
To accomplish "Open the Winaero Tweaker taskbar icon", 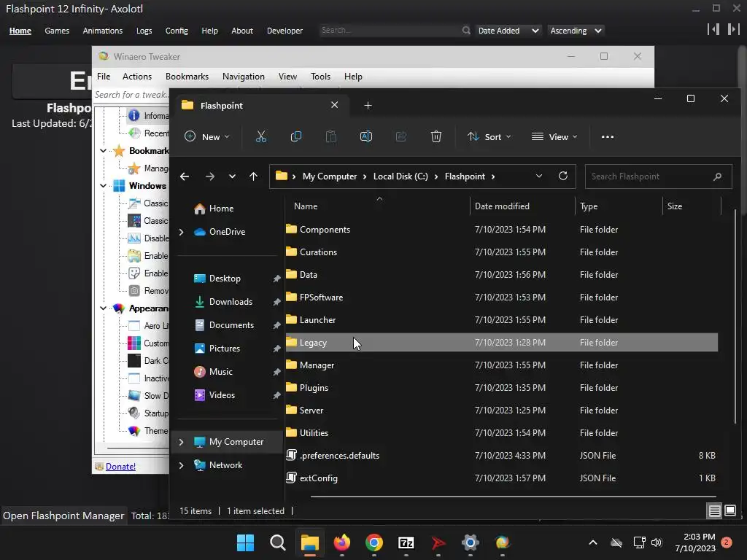I will [502, 542].
